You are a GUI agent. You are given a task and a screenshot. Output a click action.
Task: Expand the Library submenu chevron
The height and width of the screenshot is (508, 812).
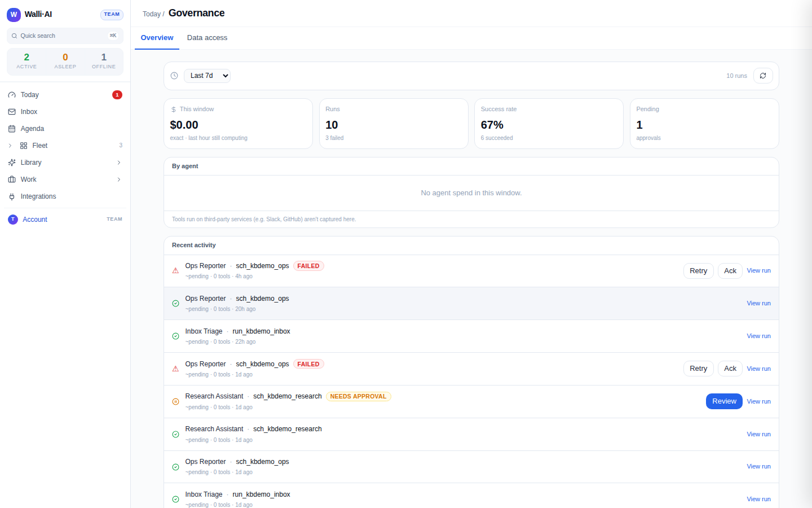119,163
